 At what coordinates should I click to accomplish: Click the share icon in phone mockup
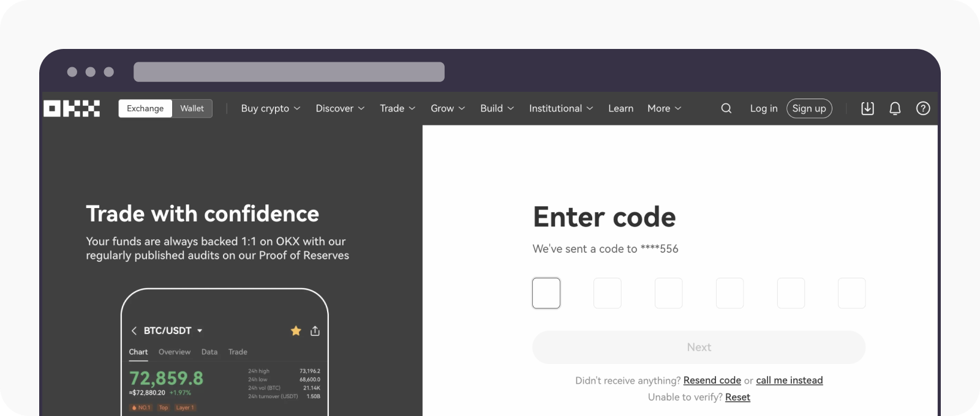pos(315,331)
